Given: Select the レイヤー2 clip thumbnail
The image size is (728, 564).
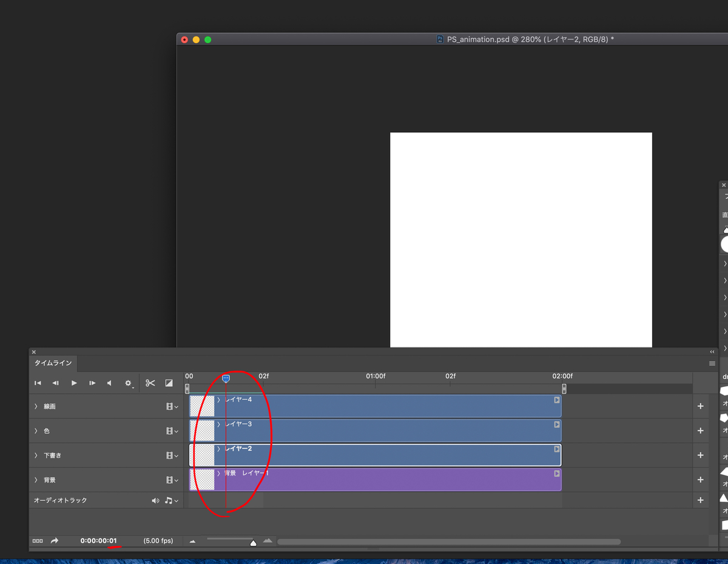Looking at the screenshot, I should coord(202,455).
